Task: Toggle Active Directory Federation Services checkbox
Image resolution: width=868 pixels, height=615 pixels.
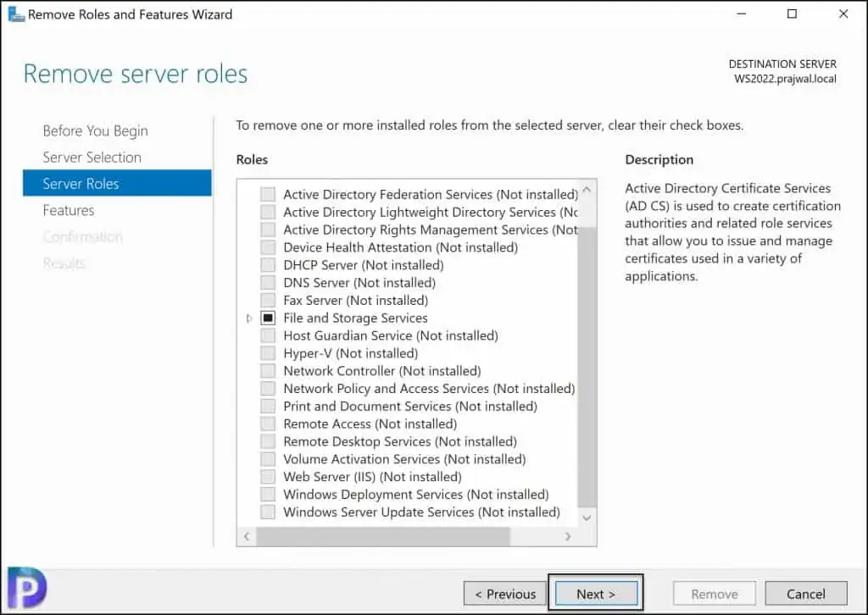Action: [268, 194]
